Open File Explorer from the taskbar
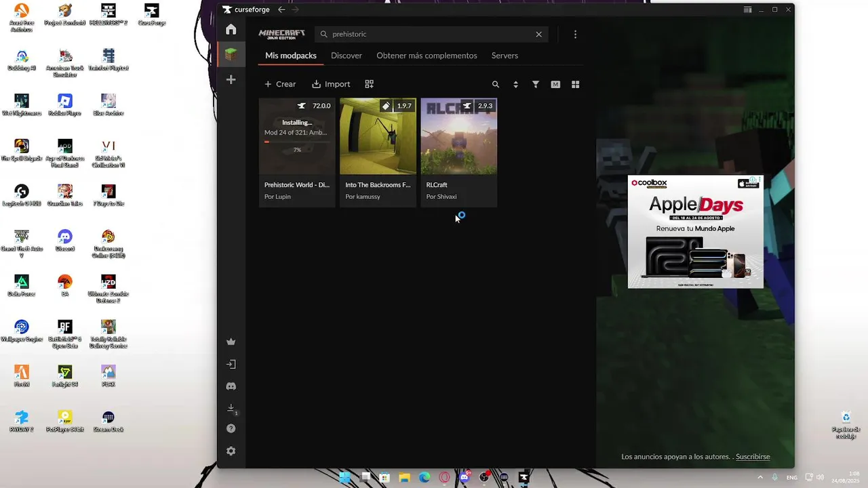Screen dimensions: 868x488 tap(405, 477)
